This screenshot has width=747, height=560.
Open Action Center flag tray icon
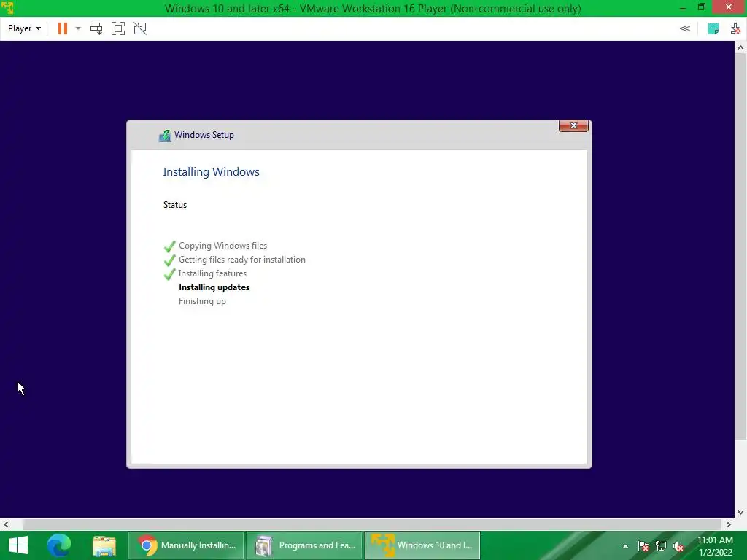point(643,546)
